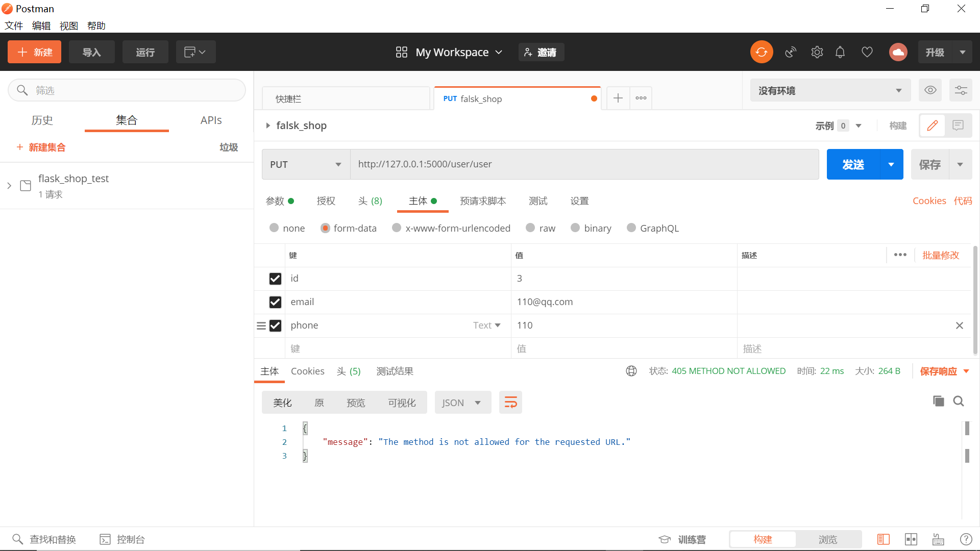
Task: Open keyboard shortcuts icon
Action: (x=938, y=539)
